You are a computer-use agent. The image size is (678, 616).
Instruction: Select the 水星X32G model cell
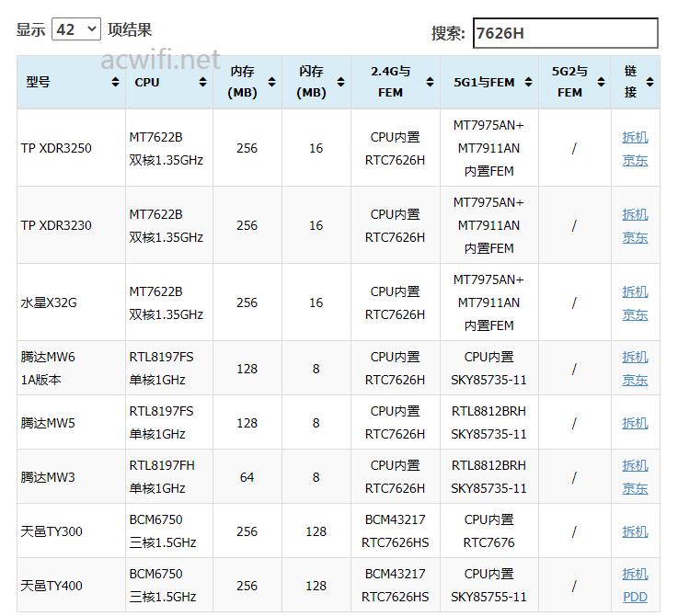71,302
